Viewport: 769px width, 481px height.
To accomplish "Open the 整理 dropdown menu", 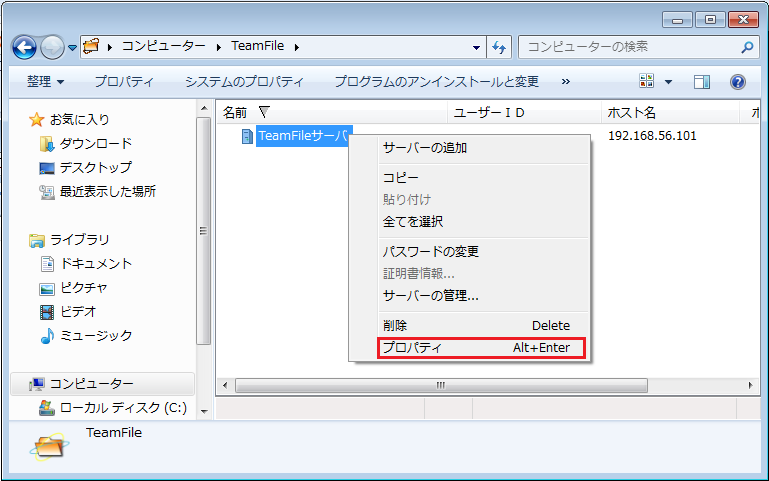I will [x=45, y=82].
